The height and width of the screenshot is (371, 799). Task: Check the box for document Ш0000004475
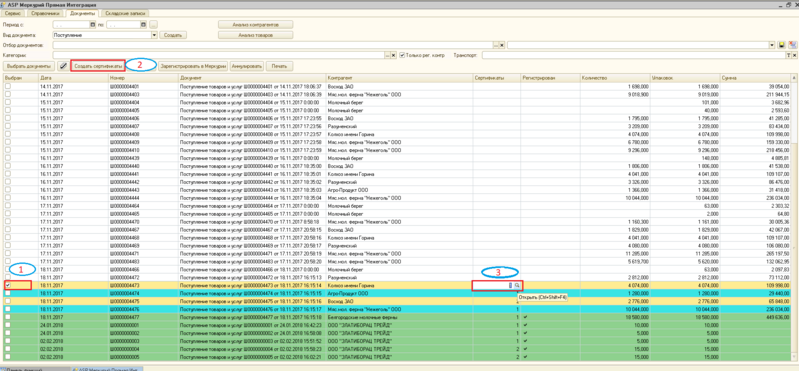coord(8,301)
